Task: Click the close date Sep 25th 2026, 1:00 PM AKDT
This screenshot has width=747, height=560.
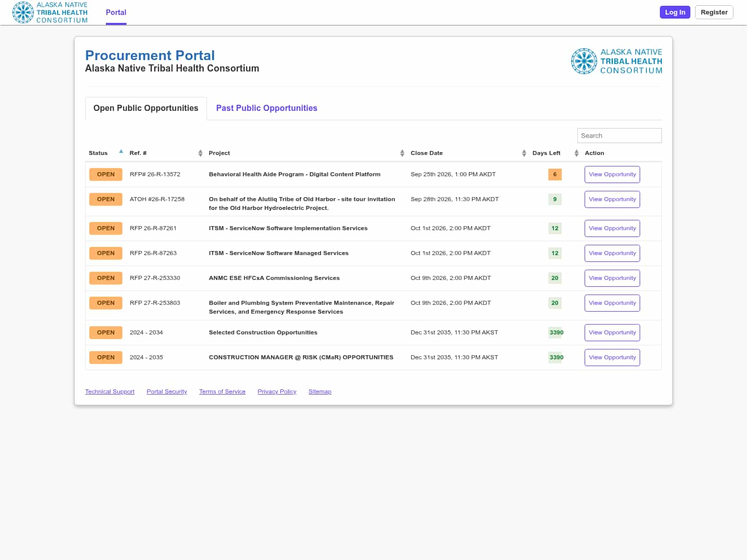Action: (453, 174)
